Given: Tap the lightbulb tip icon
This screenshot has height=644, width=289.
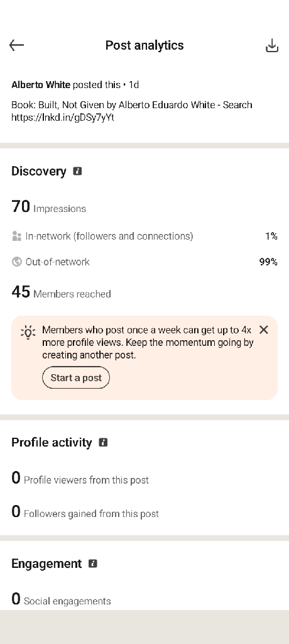Looking at the screenshot, I should click(x=28, y=332).
